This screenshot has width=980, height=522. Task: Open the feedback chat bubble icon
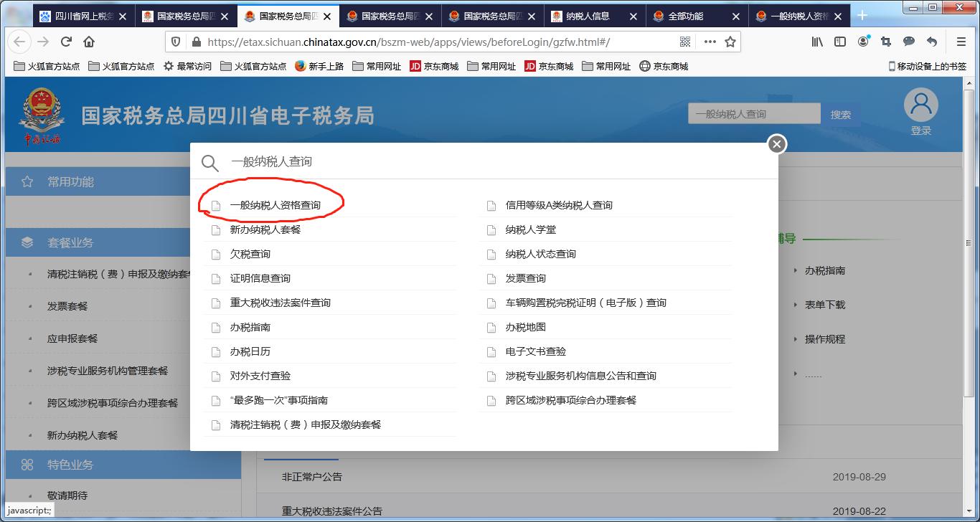tap(908, 41)
